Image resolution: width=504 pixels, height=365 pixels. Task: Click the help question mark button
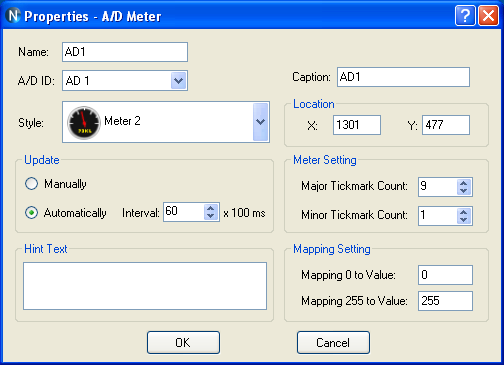coord(465,15)
